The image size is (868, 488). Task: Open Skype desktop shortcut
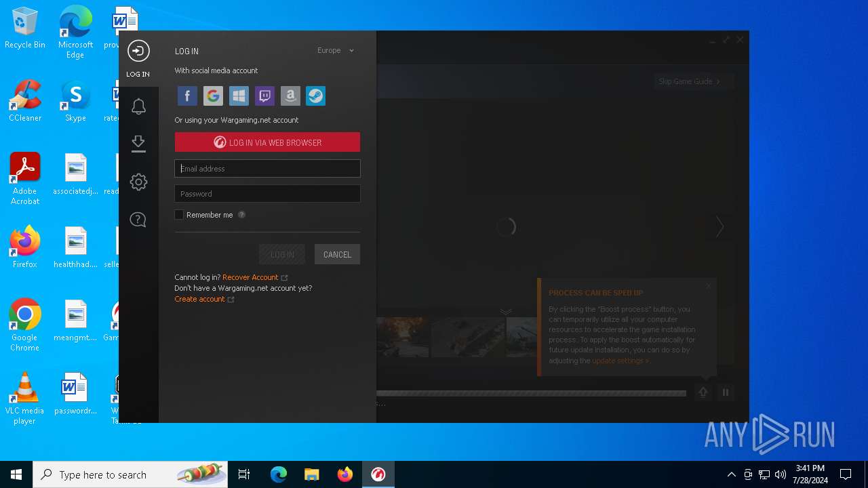pyautogui.click(x=75, y=102)
